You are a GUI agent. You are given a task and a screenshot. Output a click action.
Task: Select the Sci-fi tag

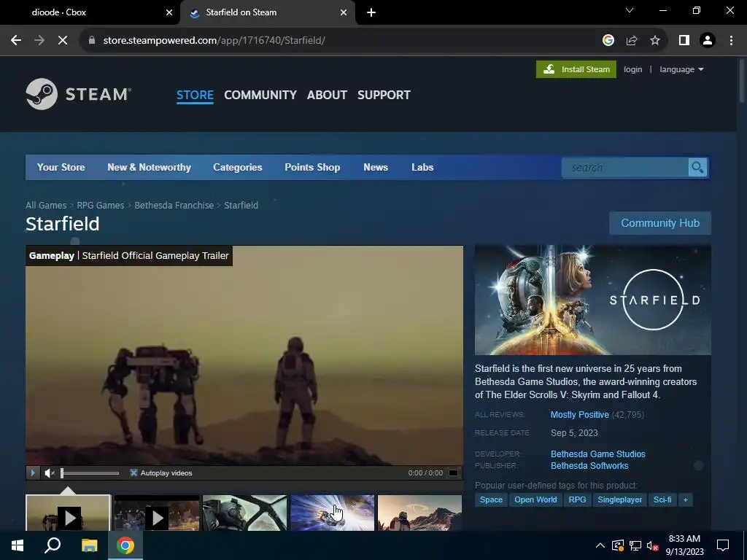(662, 500)
